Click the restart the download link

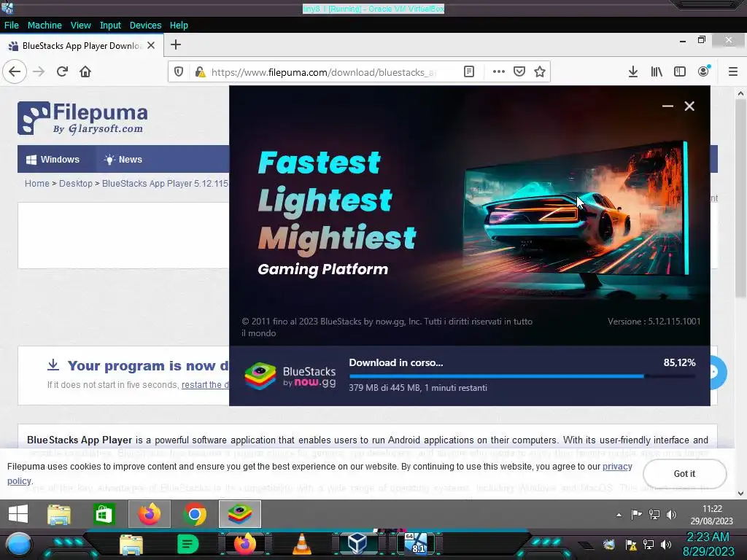[205, 385]
